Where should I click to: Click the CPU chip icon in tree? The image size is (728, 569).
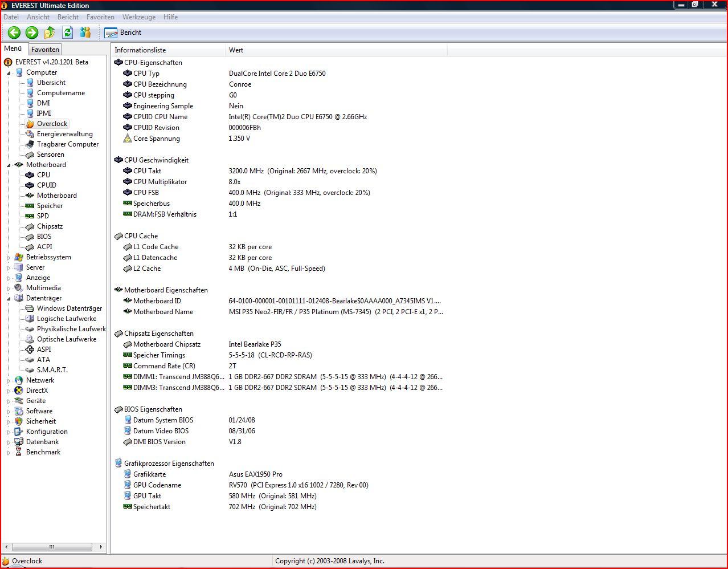[30, 175]
